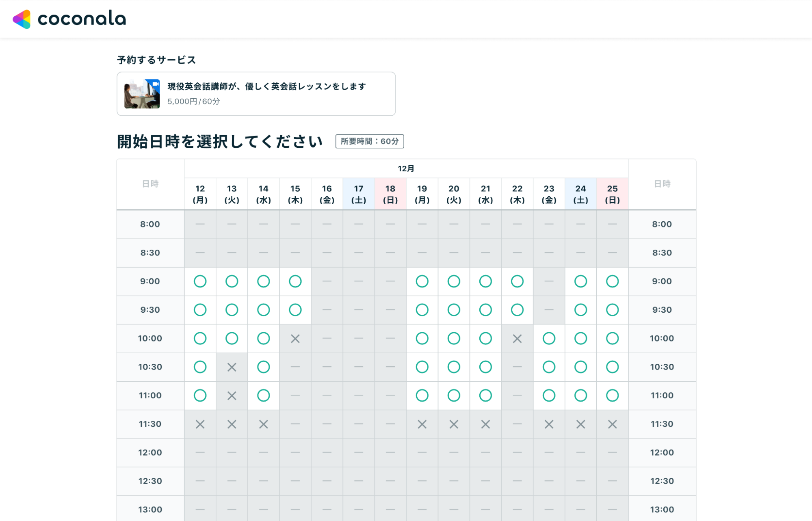The image size is (812, 521).
Task: Click the unavailable X on Dec 15 at 10:00
Action: point(295,338)
